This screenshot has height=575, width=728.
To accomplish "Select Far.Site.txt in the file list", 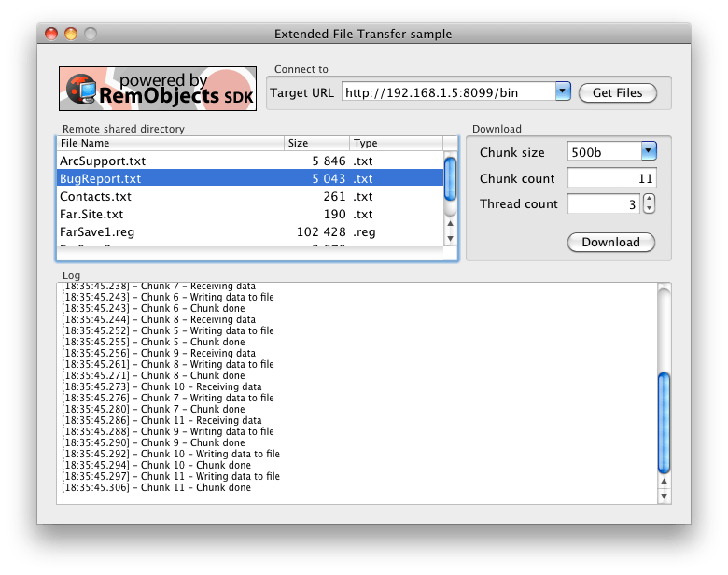I will tap(250, 214).
